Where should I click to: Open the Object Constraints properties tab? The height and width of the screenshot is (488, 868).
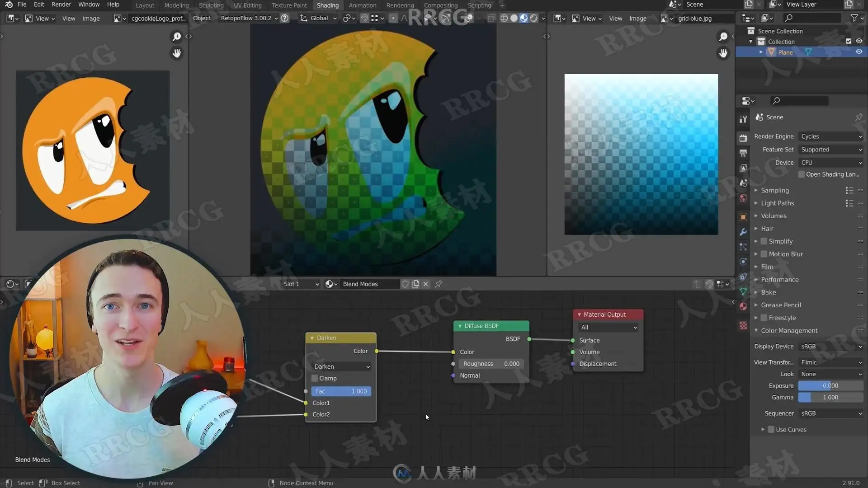click(x=743, y=277)
